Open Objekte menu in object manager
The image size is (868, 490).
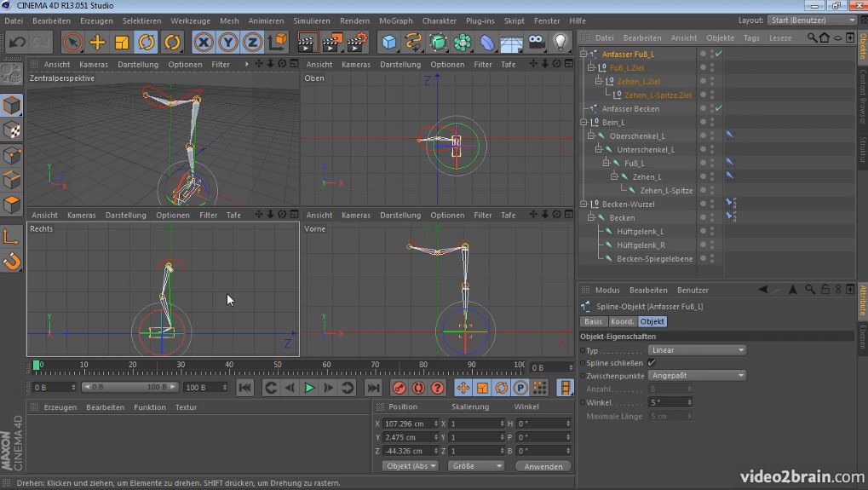point(720,37)
